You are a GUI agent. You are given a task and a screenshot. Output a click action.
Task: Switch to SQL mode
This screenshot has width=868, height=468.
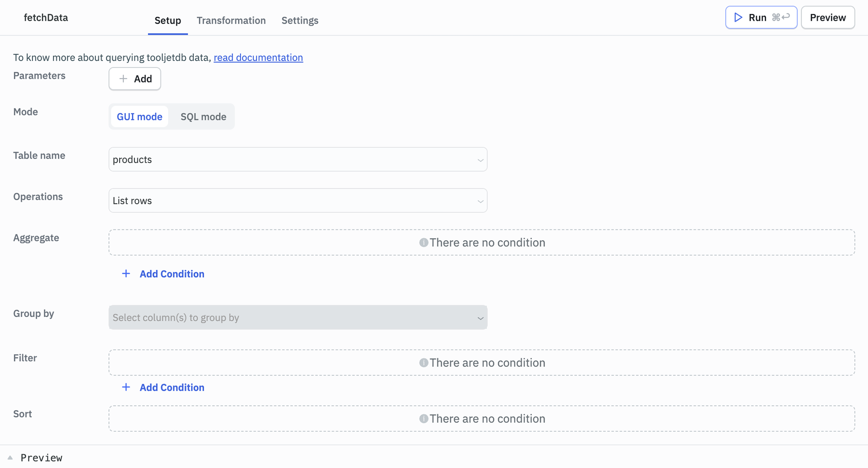click(x=203, y=117)
